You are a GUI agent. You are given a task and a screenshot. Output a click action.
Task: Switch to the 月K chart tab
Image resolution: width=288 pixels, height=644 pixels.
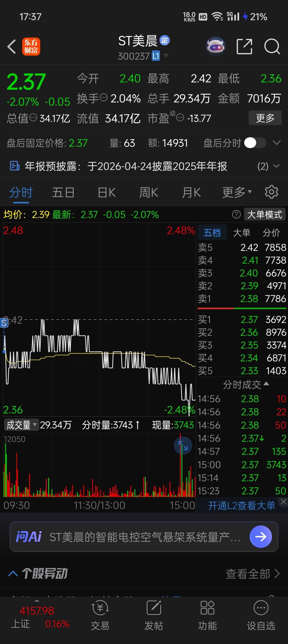[x=191, y=193]
